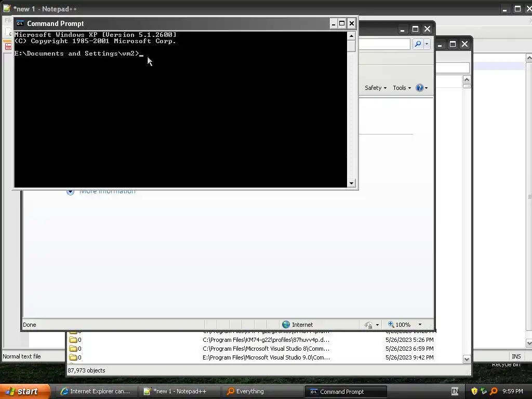Select the Visual Studio 9.0 folder row
Screen dimensions: 532x399
264,357
